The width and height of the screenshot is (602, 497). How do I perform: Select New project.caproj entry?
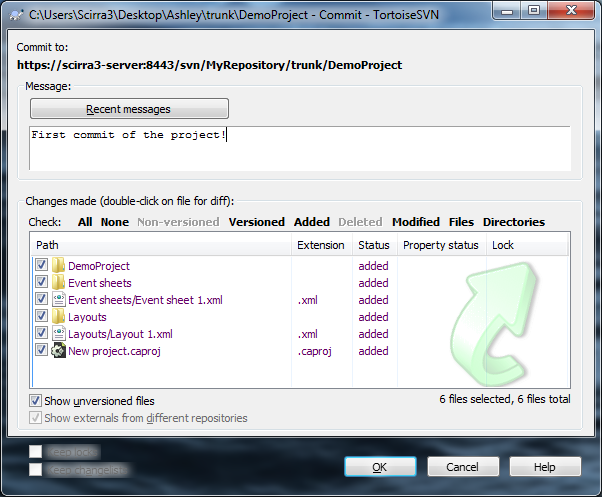[114, 351]
